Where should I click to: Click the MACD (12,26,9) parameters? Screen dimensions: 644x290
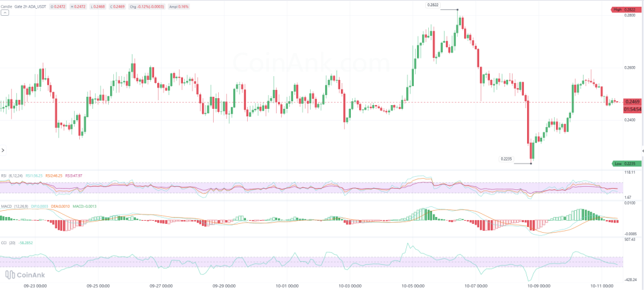pos(19,206)
